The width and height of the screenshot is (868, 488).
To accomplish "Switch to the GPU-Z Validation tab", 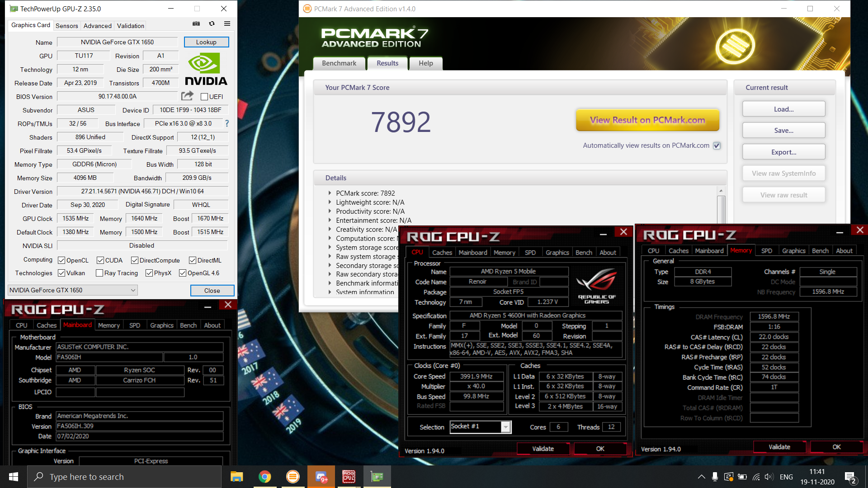I will (130, 26).
